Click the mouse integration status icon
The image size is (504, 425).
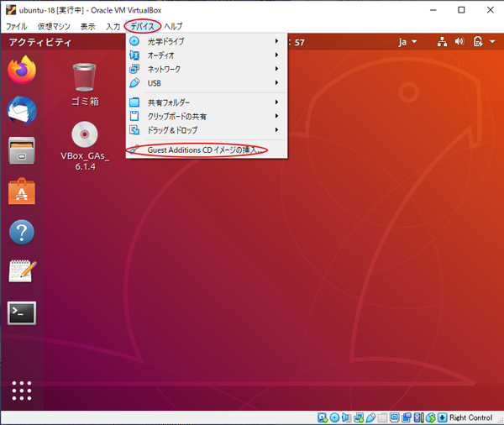pos(430,417)
